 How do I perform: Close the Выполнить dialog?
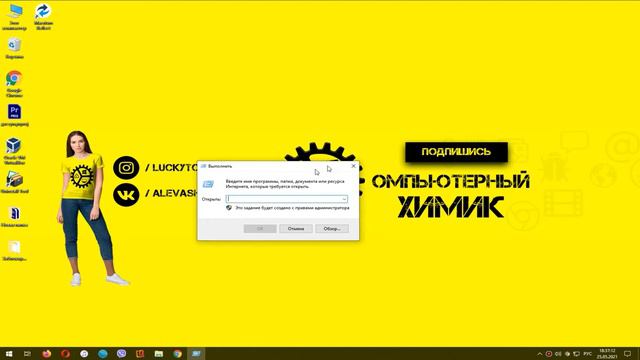click(353, 166)
